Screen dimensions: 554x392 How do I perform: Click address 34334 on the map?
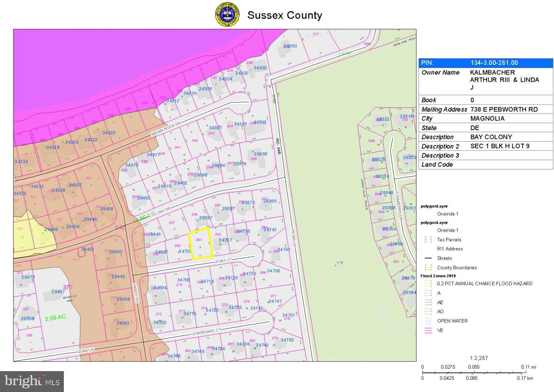(21, 161)
